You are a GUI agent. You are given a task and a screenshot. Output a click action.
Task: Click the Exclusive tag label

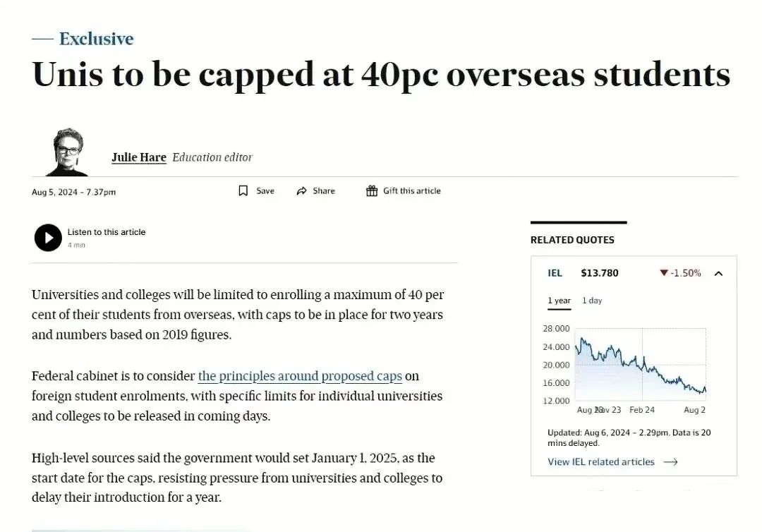[x=96, y=39]
